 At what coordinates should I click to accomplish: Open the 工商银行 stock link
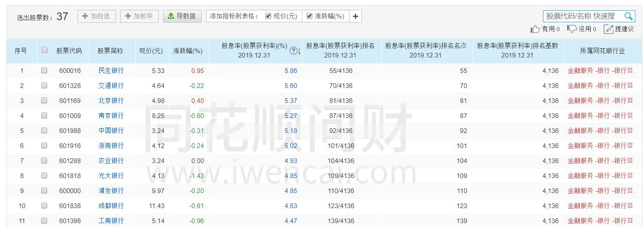[111, 221]
